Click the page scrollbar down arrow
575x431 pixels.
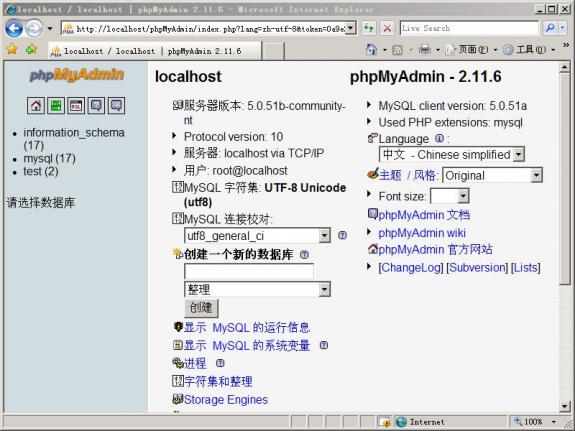click(565, 406)
